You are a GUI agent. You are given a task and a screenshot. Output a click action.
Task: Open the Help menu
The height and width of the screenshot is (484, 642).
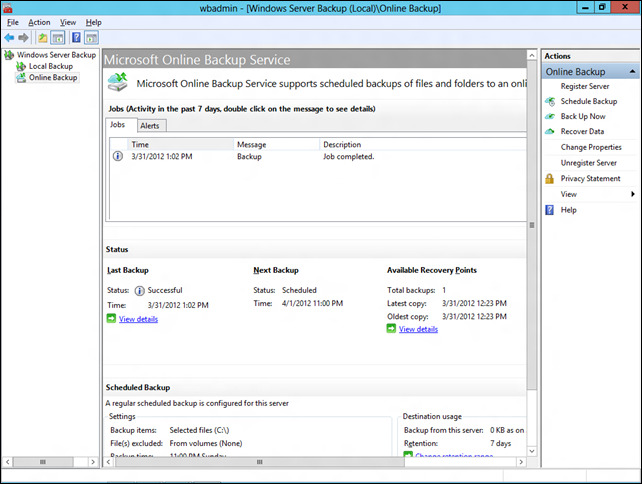[93, 23]
